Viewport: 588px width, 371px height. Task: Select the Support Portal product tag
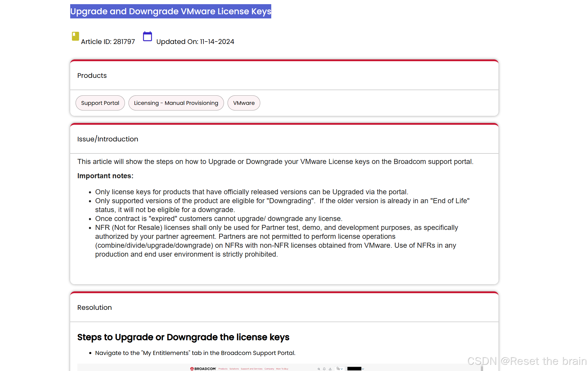[100, 103]
